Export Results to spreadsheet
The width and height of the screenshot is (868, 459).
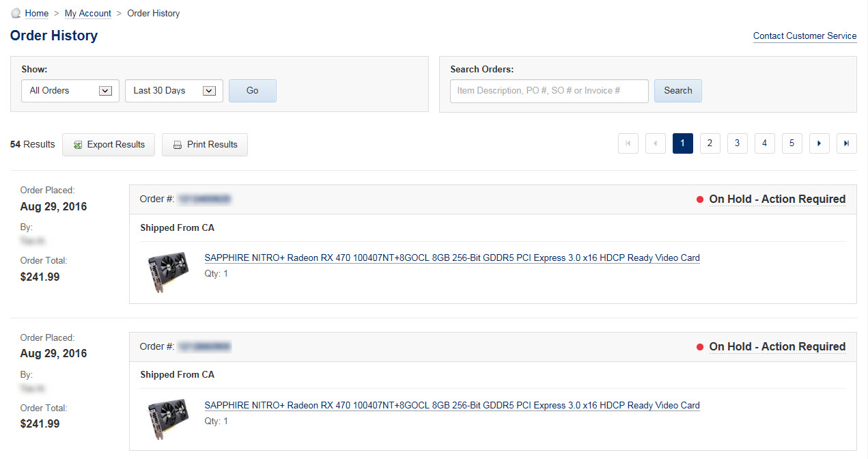pyautogui.click(x=109, y=145)
